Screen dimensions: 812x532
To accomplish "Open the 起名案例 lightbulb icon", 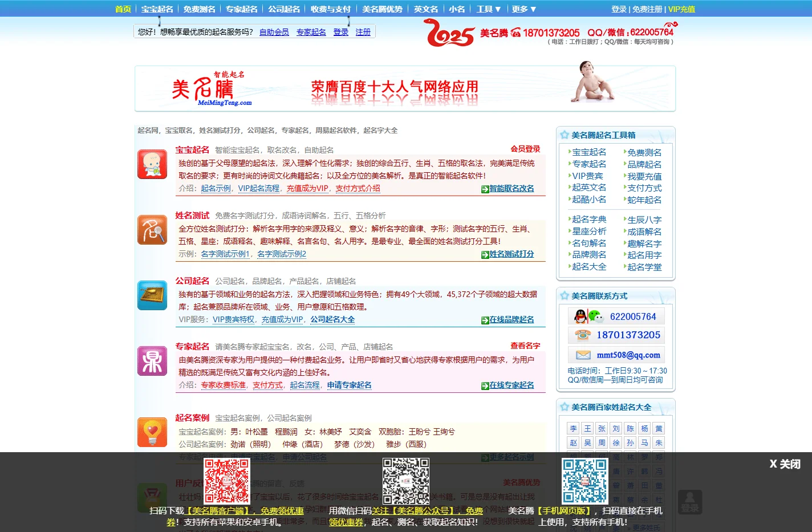I will [152, 432].
